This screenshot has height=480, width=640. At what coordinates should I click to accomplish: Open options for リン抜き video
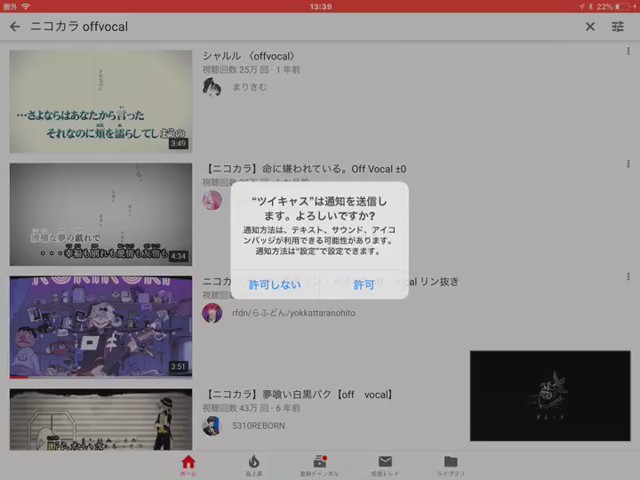(x=628, y=277)
